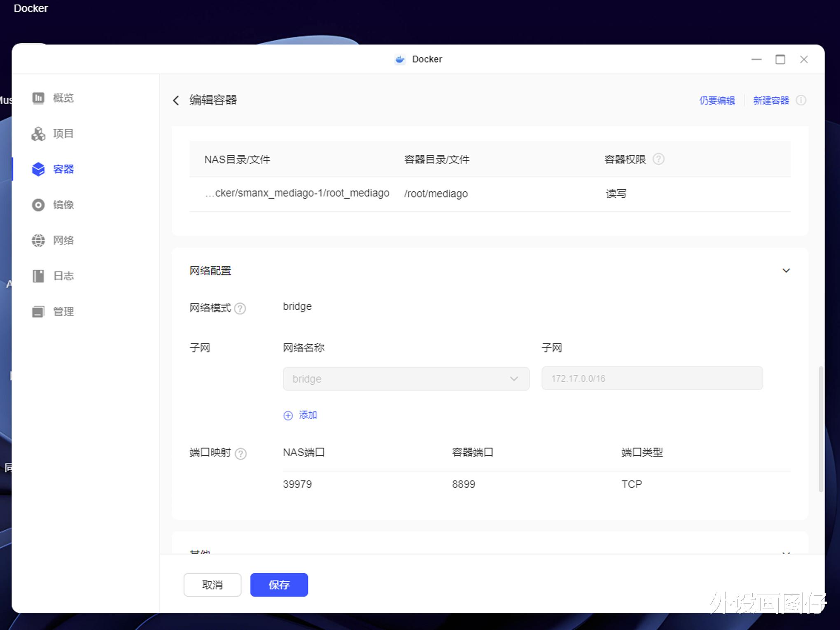Open the 概览 overview sidebar icon
Image resolution: width=840 pixels, height=630 pixels.
[38, 98]
